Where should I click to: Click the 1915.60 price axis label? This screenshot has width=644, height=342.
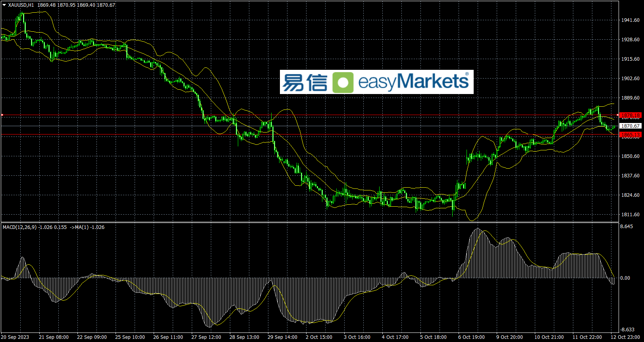pos(631,59)
